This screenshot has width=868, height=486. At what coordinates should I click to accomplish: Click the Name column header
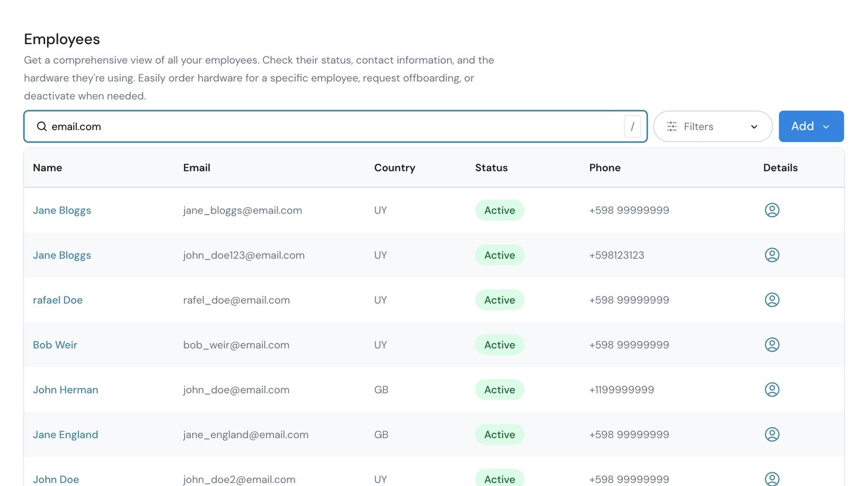point(48,167)
